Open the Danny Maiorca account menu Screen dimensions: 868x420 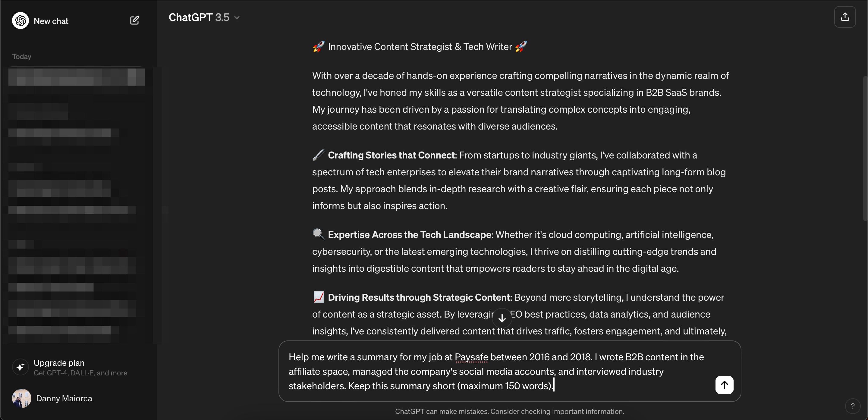point(64,398)
